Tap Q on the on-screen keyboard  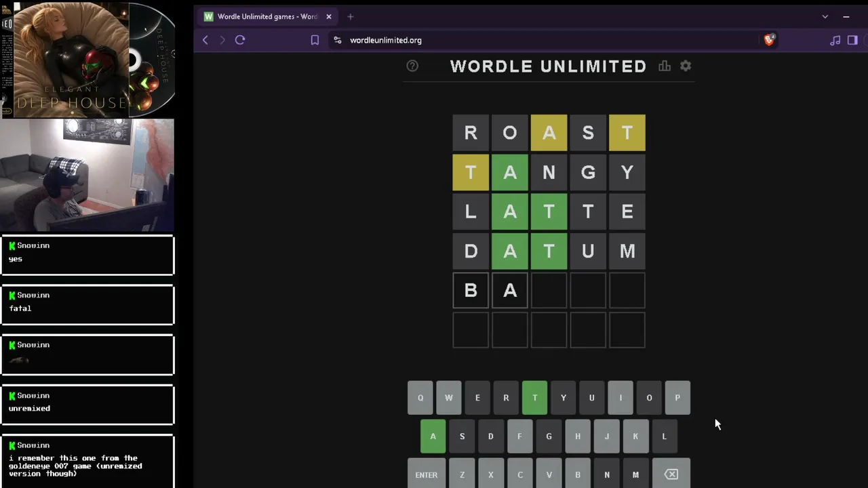click(x=420, y=398)
